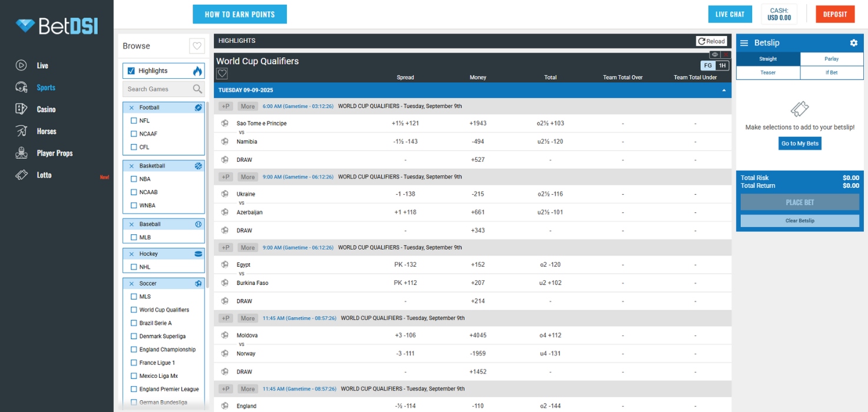This screenshot has height=412, width=868.
Task: Click the football icon in Football header
Action: tap(198, 108)
